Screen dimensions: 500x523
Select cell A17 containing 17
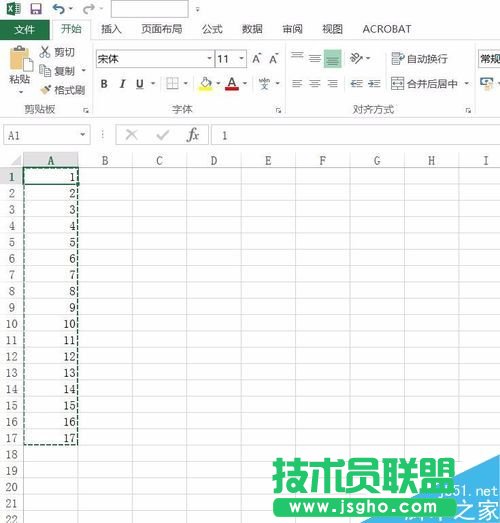tap(51, 437)
